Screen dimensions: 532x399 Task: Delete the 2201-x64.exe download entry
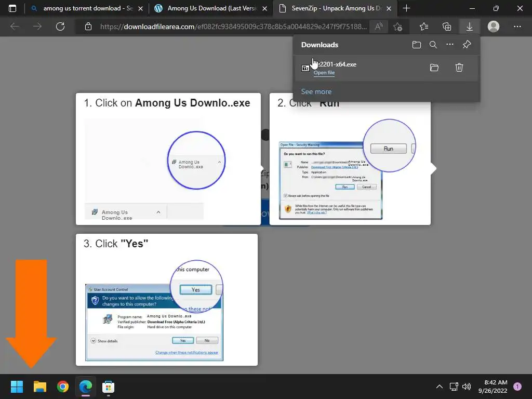(459, 68)
